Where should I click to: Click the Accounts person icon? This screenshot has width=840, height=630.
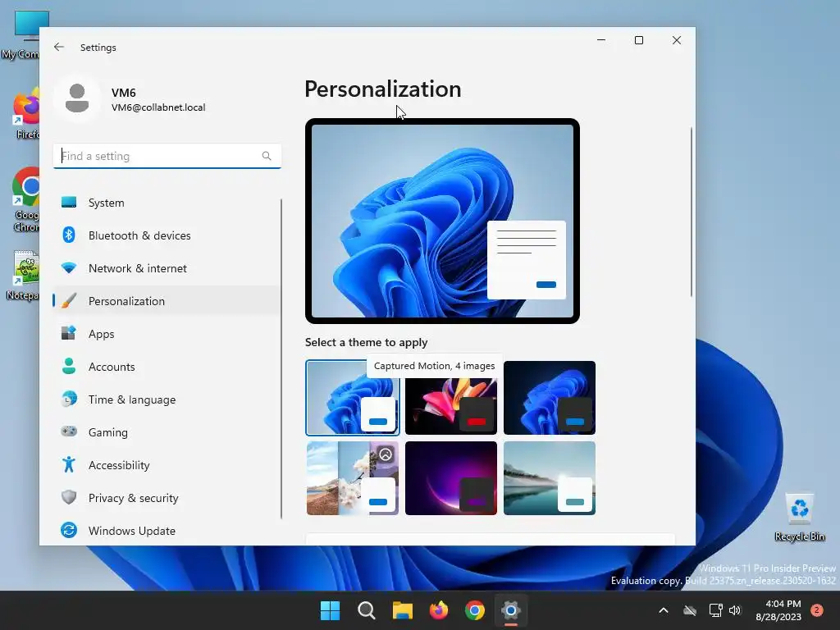[69, 367]
